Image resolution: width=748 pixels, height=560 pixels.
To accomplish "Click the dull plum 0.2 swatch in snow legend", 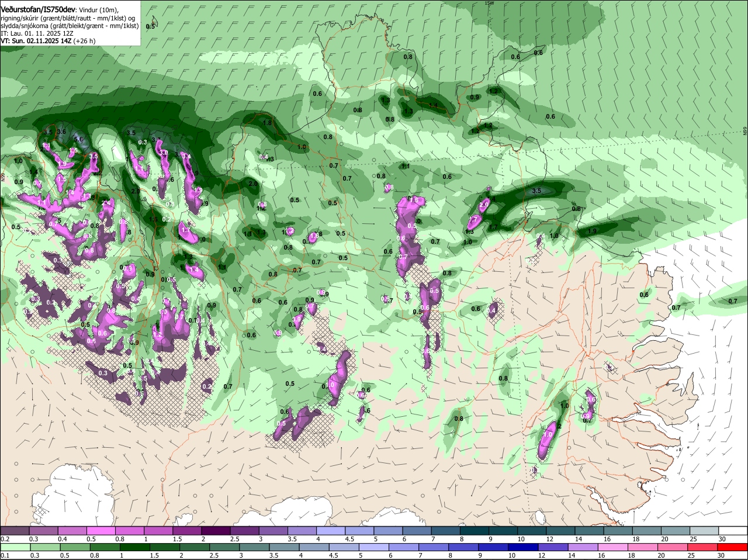I will (15, 530).
